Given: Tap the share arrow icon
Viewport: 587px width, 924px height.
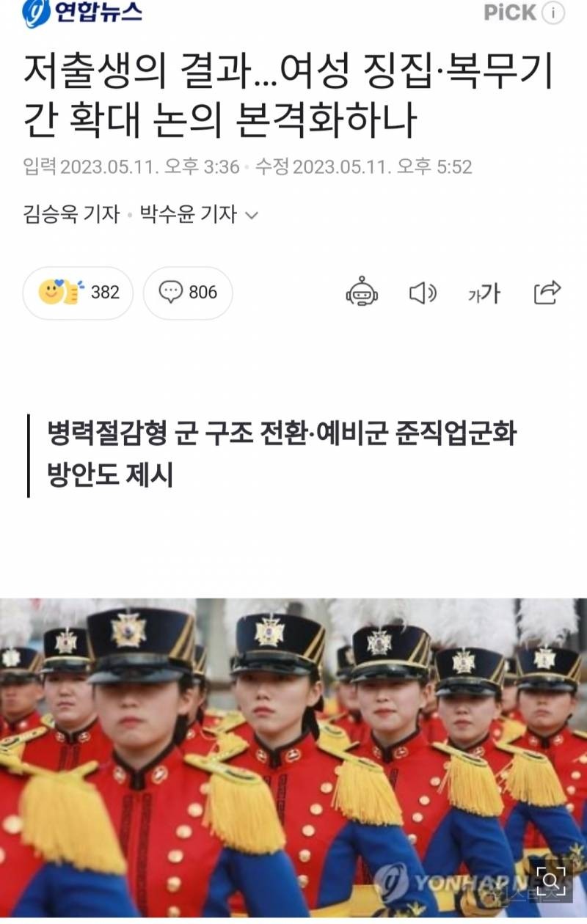Looking at the screenshot, I should pos(547,293).
